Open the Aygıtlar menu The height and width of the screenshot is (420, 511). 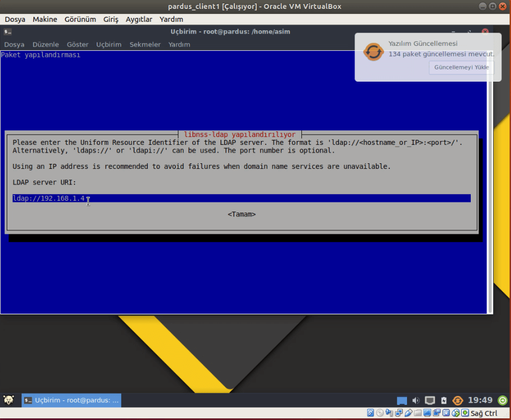coord(139,19)
